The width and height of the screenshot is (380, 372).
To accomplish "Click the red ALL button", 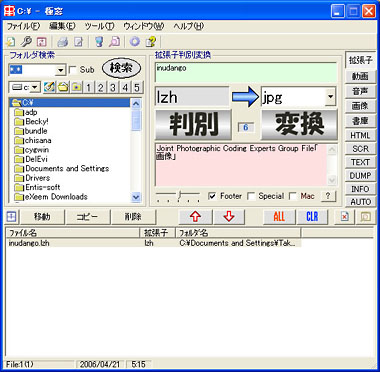I will tap(279, 217).
